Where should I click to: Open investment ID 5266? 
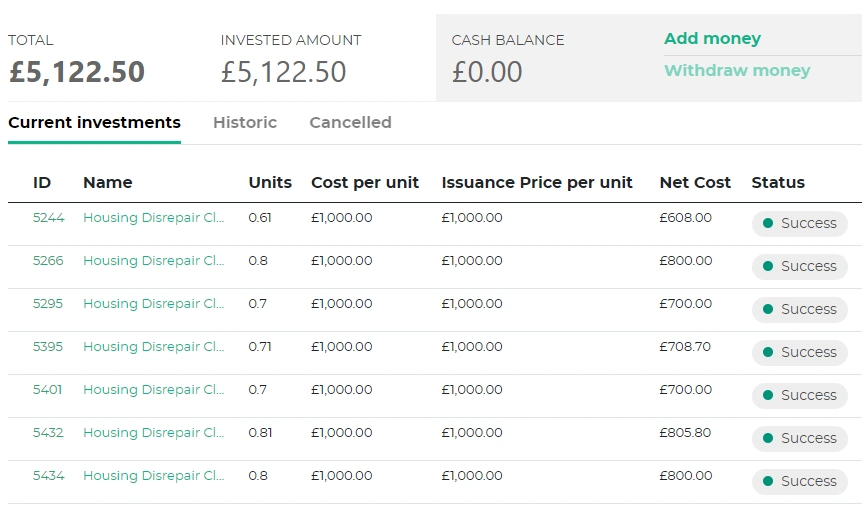coord(48,261)
